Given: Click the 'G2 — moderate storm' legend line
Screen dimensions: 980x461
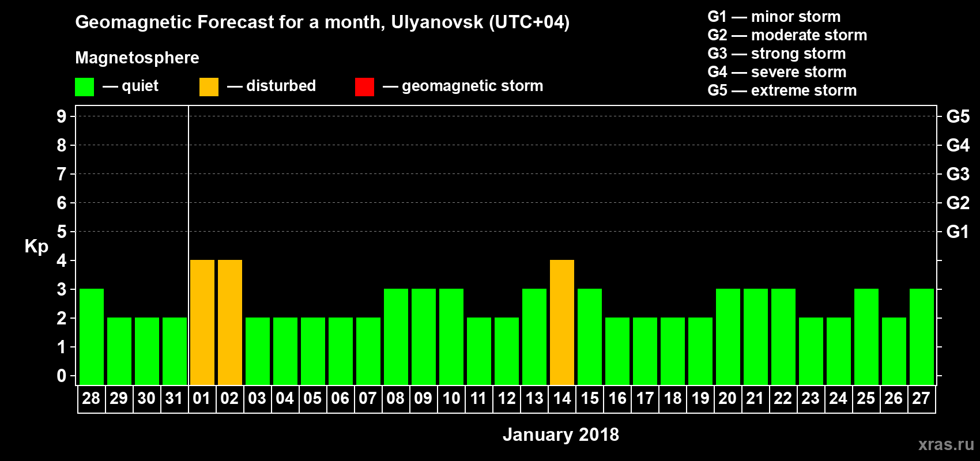Looking at the screenshot, I should [x=787, y=35].
